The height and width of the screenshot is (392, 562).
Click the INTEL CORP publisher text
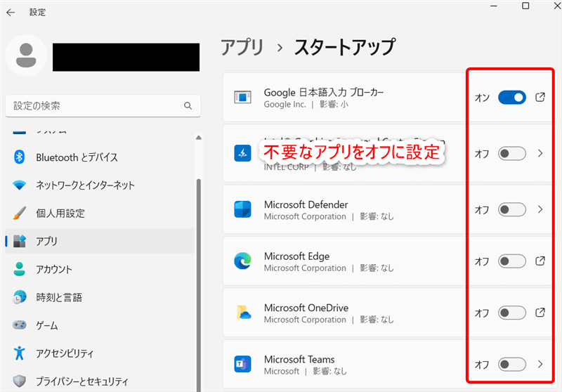(x=286, y=167)
